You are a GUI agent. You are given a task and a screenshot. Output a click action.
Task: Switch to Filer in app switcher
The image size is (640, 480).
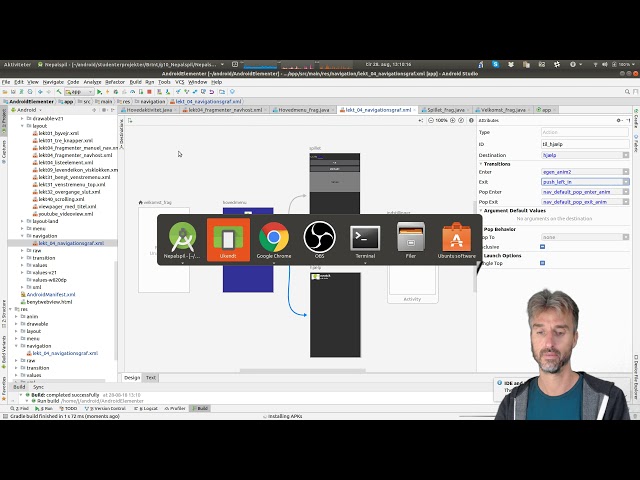411,240
